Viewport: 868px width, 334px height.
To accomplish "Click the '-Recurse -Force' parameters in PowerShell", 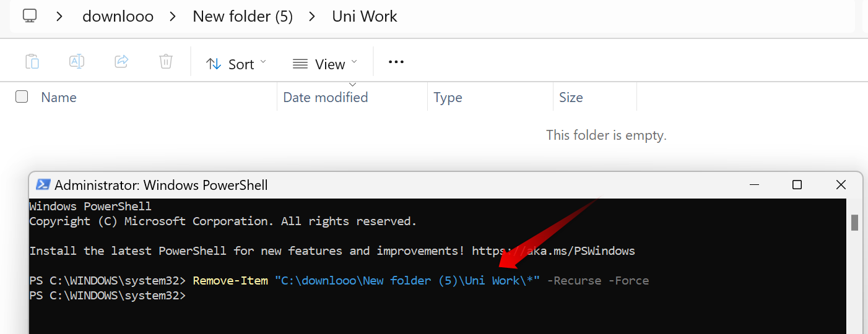I will click(x=598, y=281).
